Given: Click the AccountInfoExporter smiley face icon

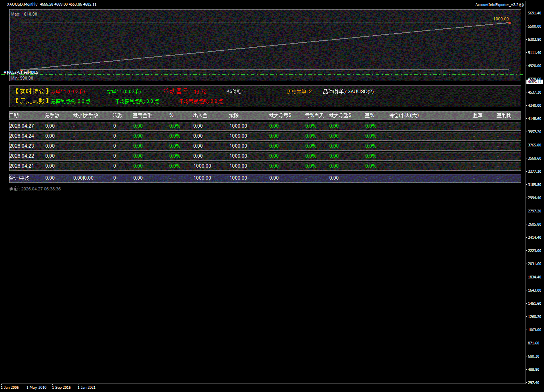Looking at the screenshot, I should (521, 5).
